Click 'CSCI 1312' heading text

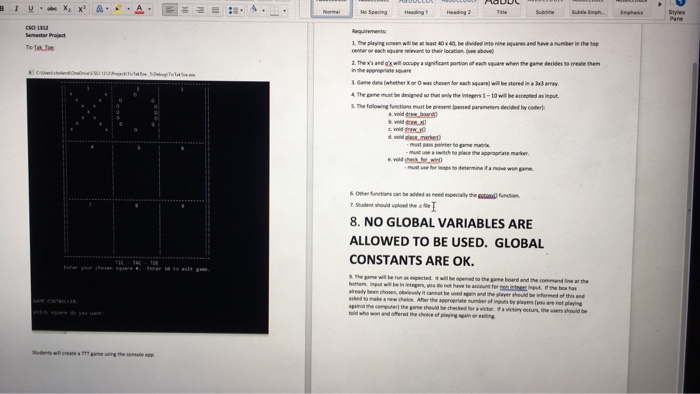point(37,28)
